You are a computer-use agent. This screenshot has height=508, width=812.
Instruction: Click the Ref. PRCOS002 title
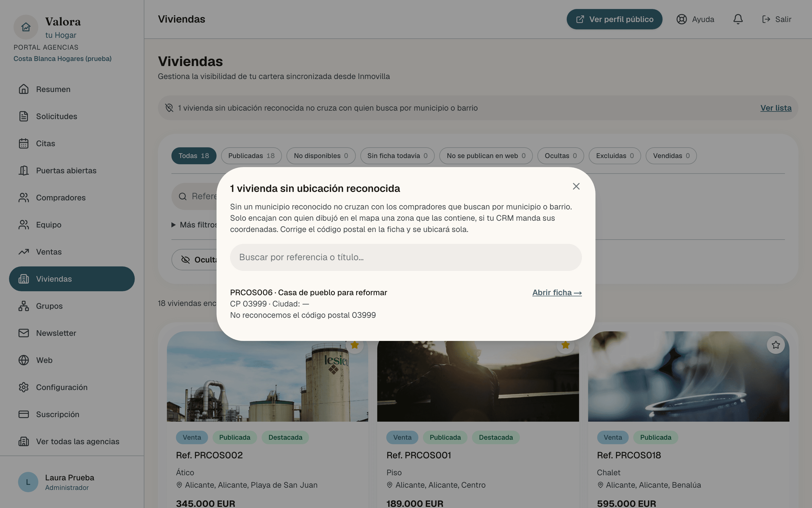click(x=209, y=455)
